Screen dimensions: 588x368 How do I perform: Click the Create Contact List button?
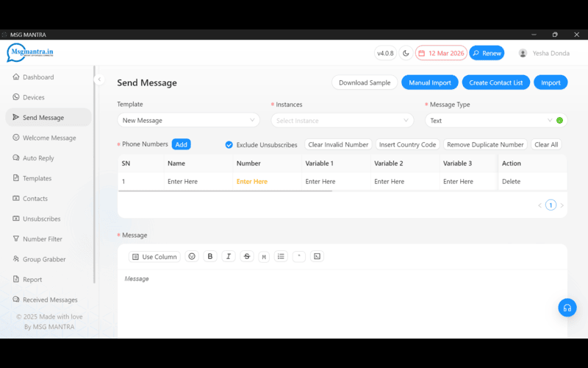pos(495,82)
